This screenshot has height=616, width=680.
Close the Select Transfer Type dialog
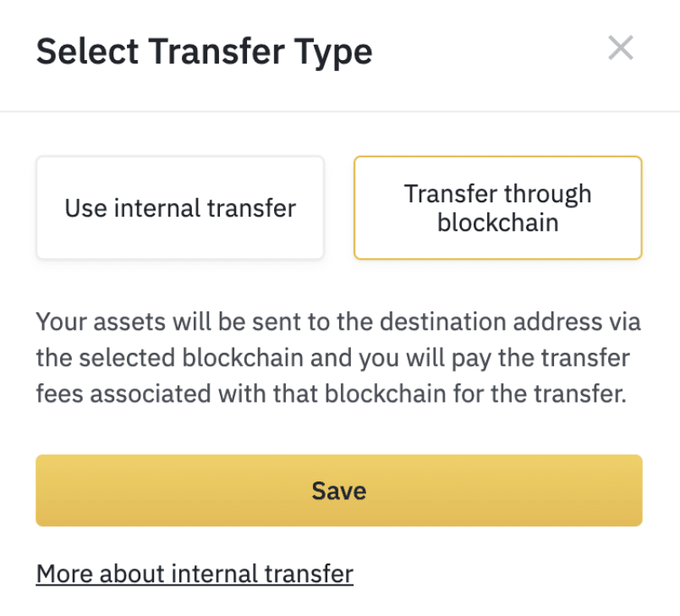[x=621, y=47]
